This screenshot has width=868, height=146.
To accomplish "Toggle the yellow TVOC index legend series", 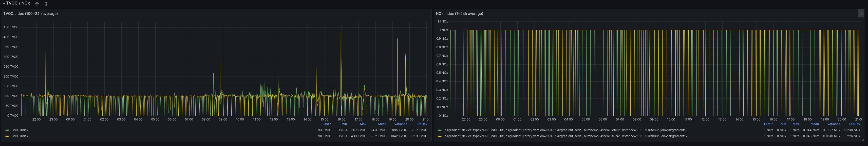I will 20,136.
